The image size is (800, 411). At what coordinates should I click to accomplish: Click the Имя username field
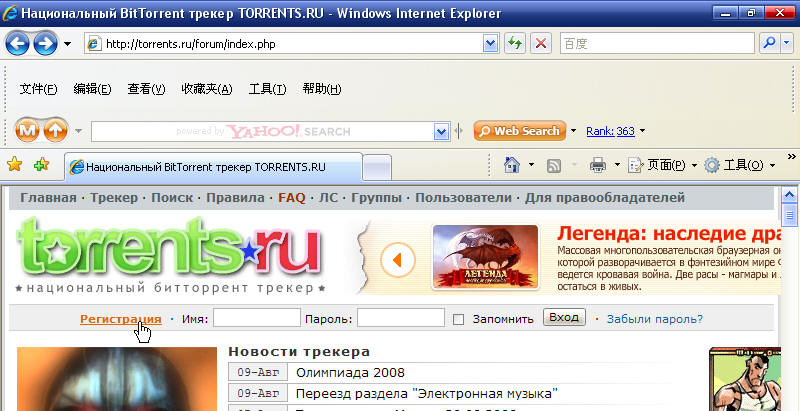click(x=257, y=318)
